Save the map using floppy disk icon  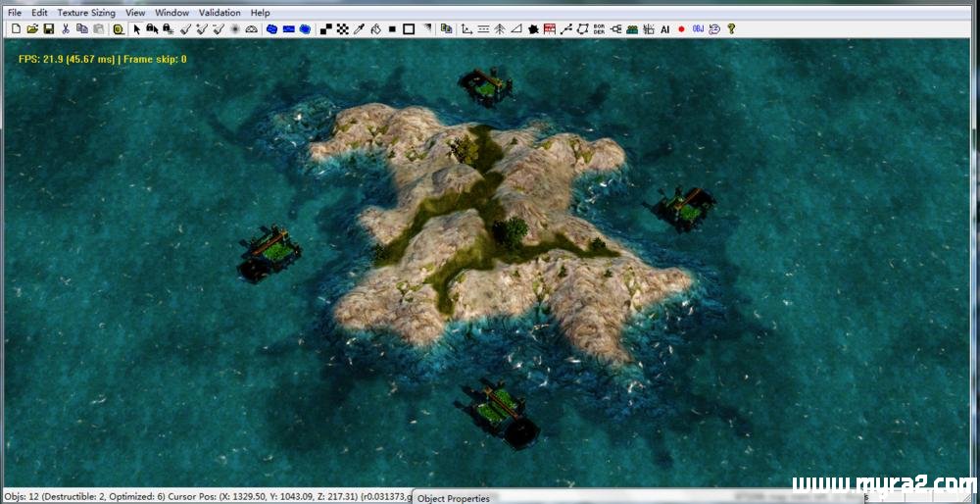pos(48,29)
